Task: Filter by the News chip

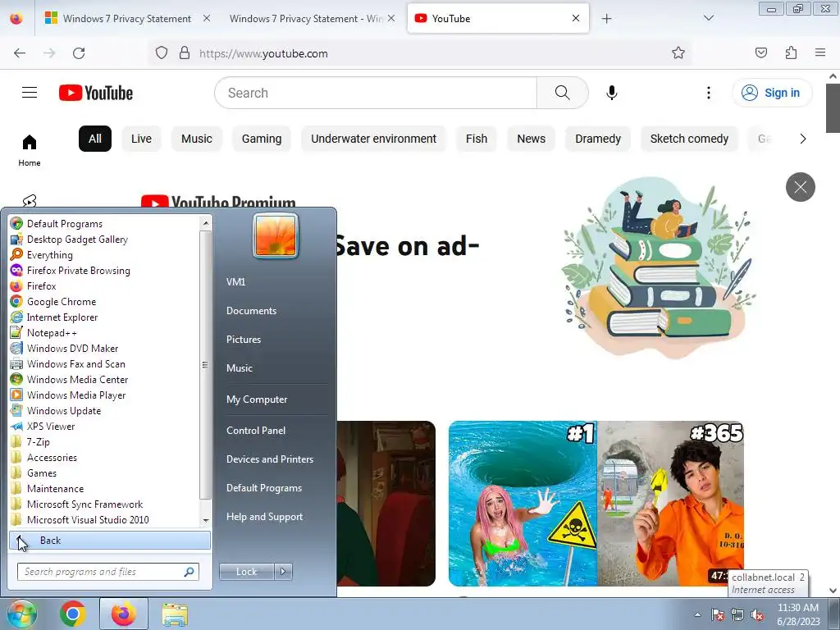Action: click(x=531, y=139)
